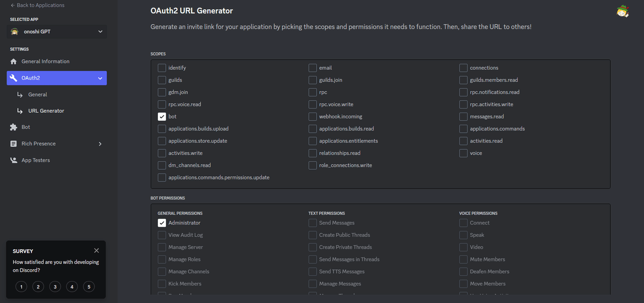Close the survey popup

pyautogui.click(x=96, y=250)
